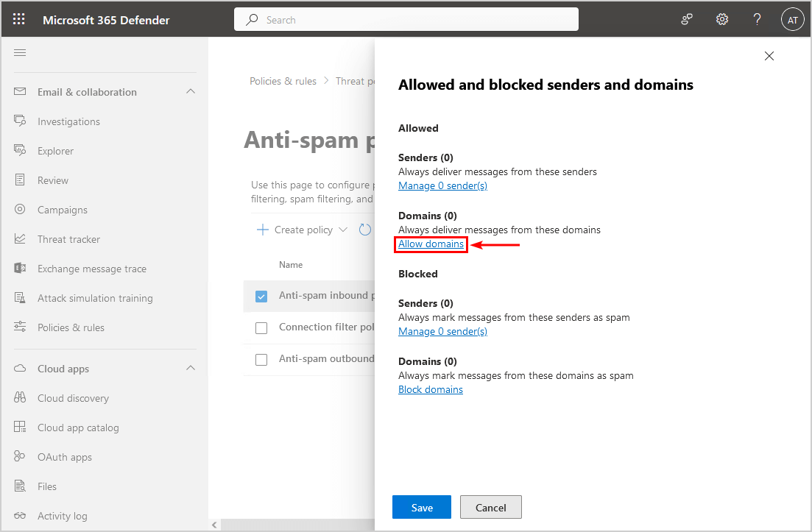This screenshot has width=812, height=532.
Task: Click the Allow domains link
Action: click(x=431, y=244)
